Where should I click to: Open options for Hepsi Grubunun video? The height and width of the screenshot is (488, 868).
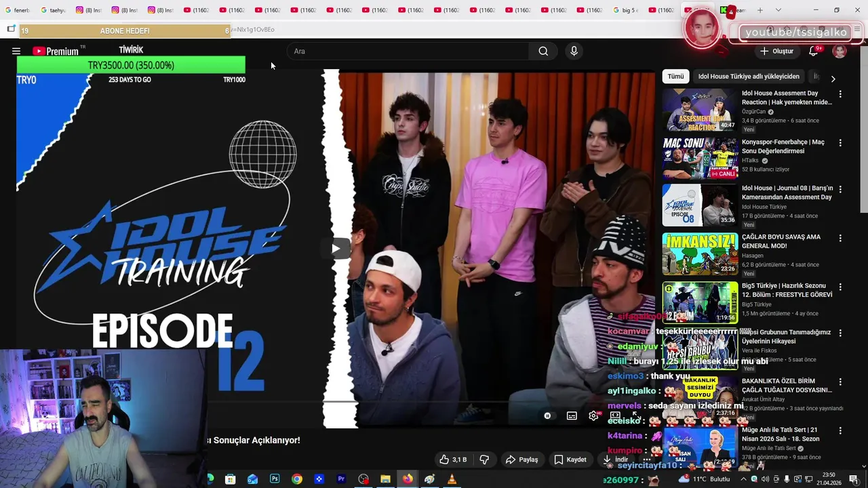click(x=840, y=333)
